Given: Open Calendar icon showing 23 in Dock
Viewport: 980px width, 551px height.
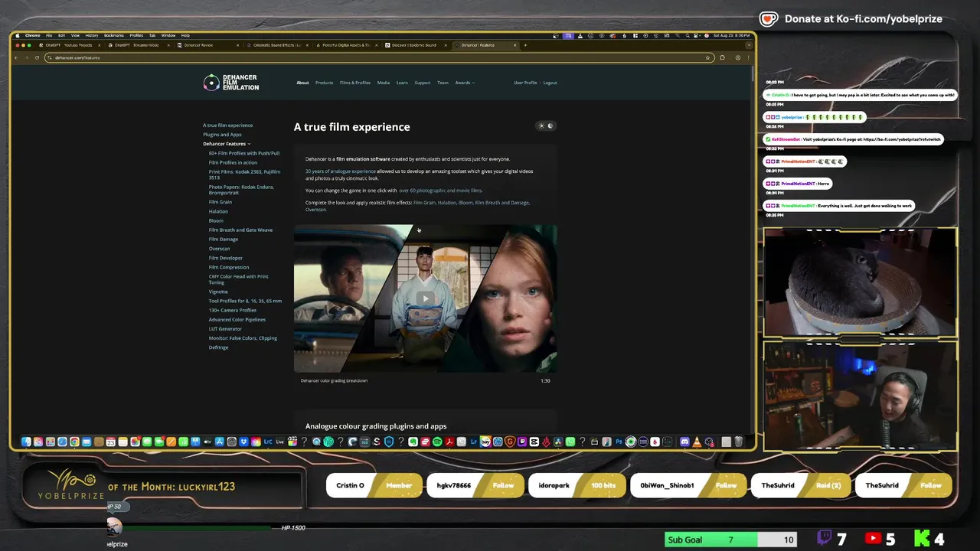Looking at the screenshot, I should pyautogui.click(x=110, y=442).
